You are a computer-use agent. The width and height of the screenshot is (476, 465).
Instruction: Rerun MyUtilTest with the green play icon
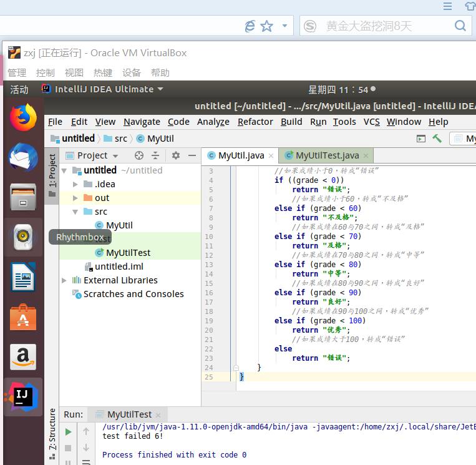(x=68, y=432)
